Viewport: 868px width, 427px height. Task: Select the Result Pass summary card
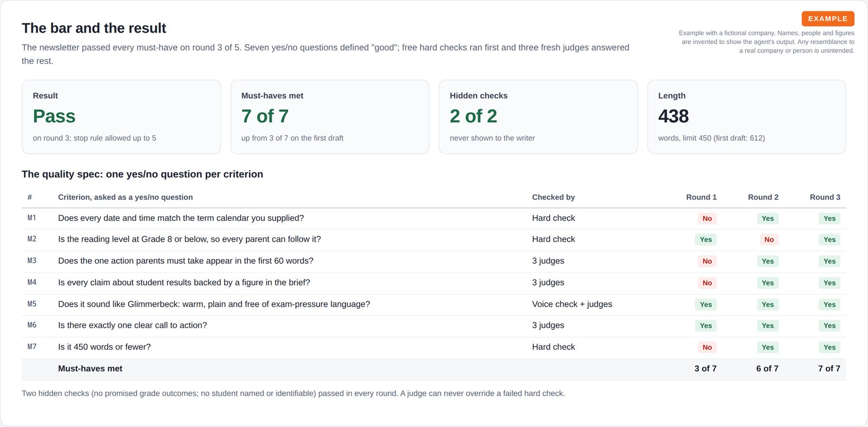point(121,117)
